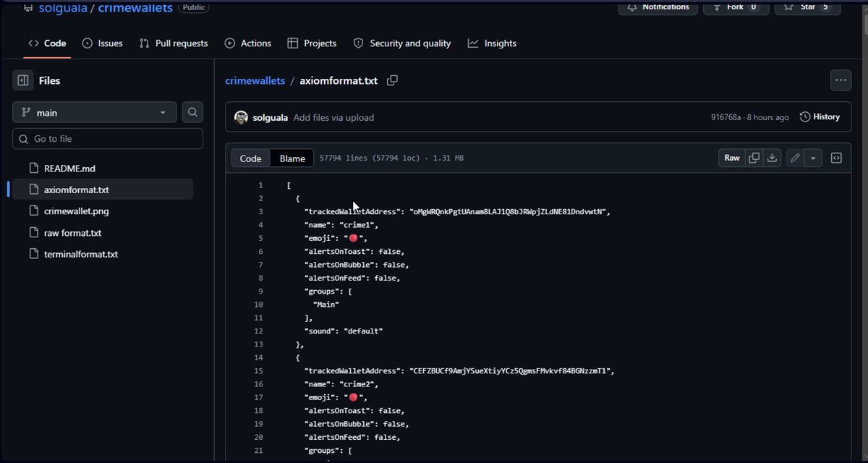Open README.md in file tree
The height and width of the screenshot is (463, 868).
69,168
